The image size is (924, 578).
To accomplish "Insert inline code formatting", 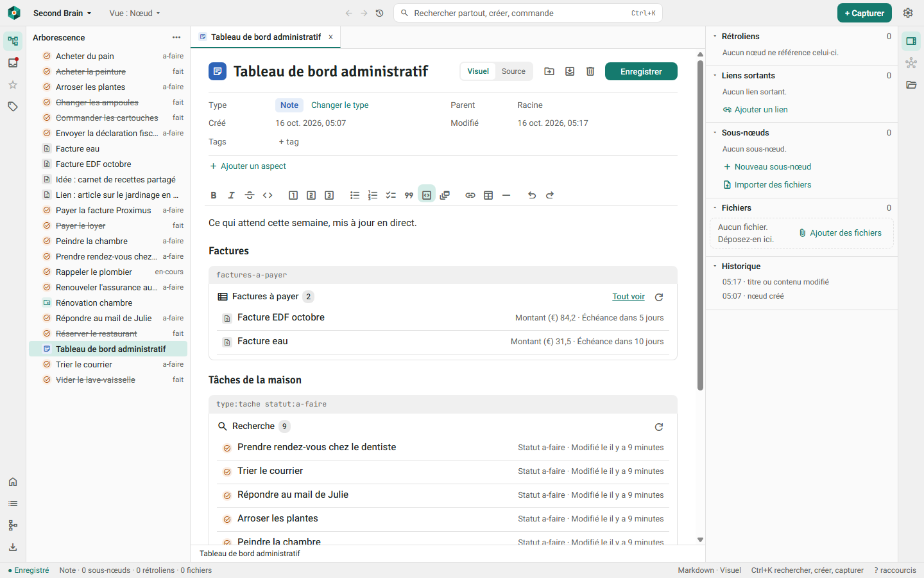I will [x=268, y=195].
